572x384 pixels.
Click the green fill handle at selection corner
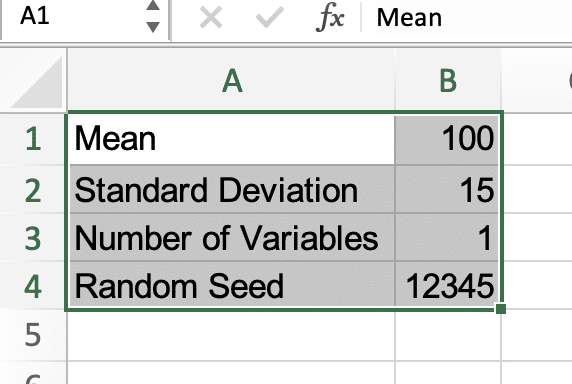coord(501,309)
